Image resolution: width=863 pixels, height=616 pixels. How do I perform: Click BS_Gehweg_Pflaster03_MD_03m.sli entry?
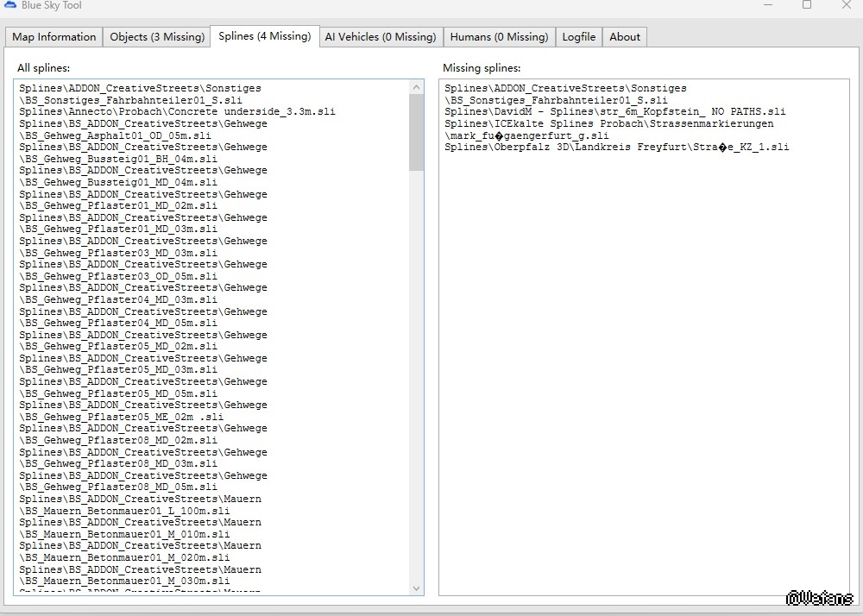[x=118, y=253]
